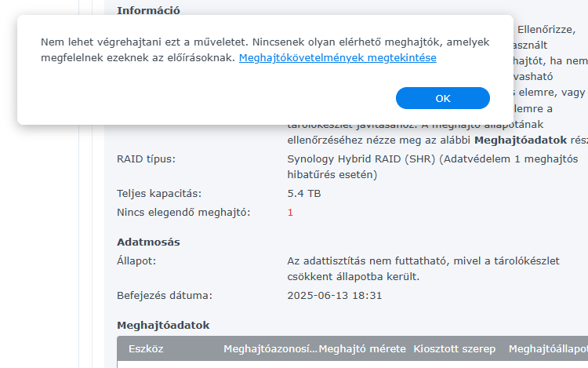This screenshot has width=588, height=368.
Task: Click the Adatmosás section heading
Action: pyautogui.click(x=148, y=242)
